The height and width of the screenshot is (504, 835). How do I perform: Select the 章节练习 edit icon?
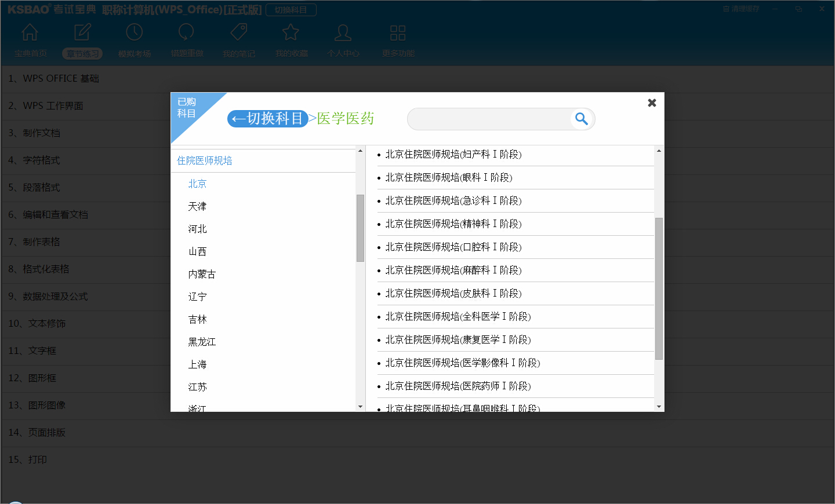pos(82,33)
